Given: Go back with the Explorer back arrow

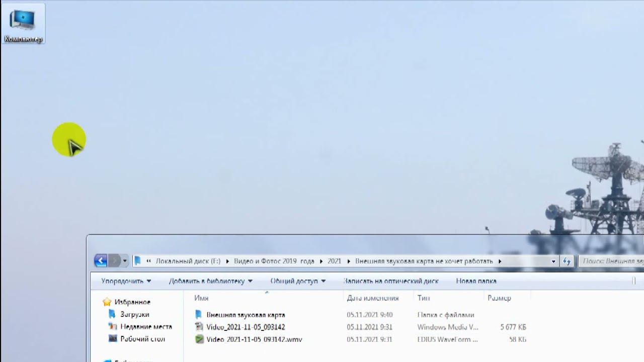Looking at the screenshot, I should pos(101,260).
